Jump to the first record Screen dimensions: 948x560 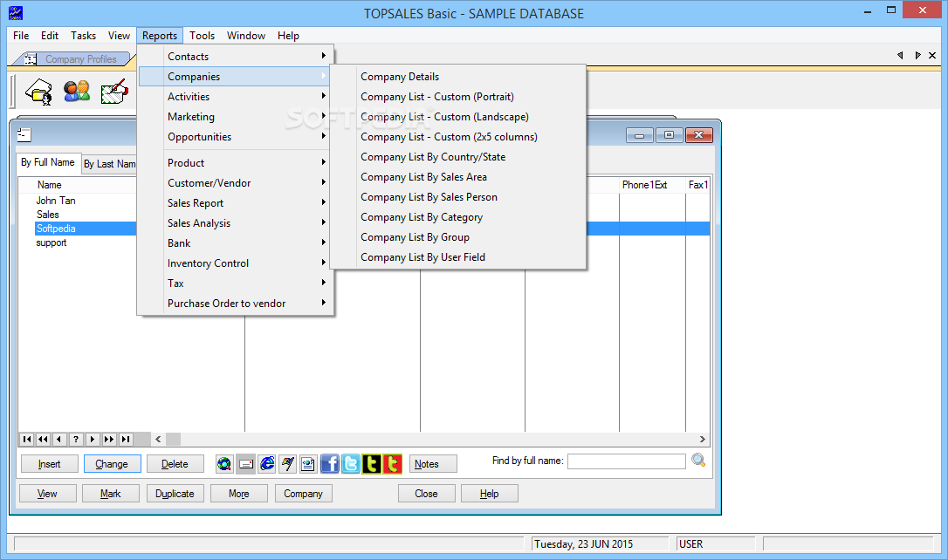26,439
